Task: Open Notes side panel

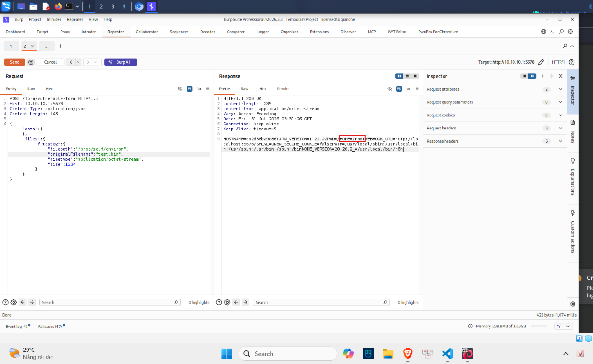Action: click(573, 131)
